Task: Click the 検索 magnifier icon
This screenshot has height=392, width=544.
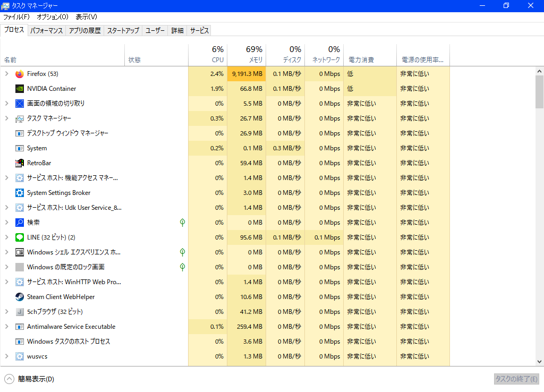Action: (20, 223)
